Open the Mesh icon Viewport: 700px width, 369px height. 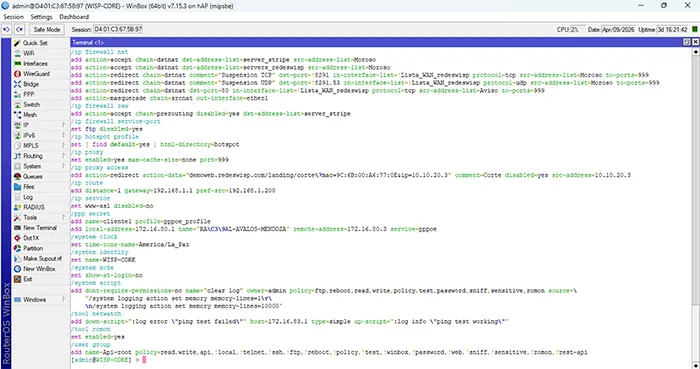[17, 115]
